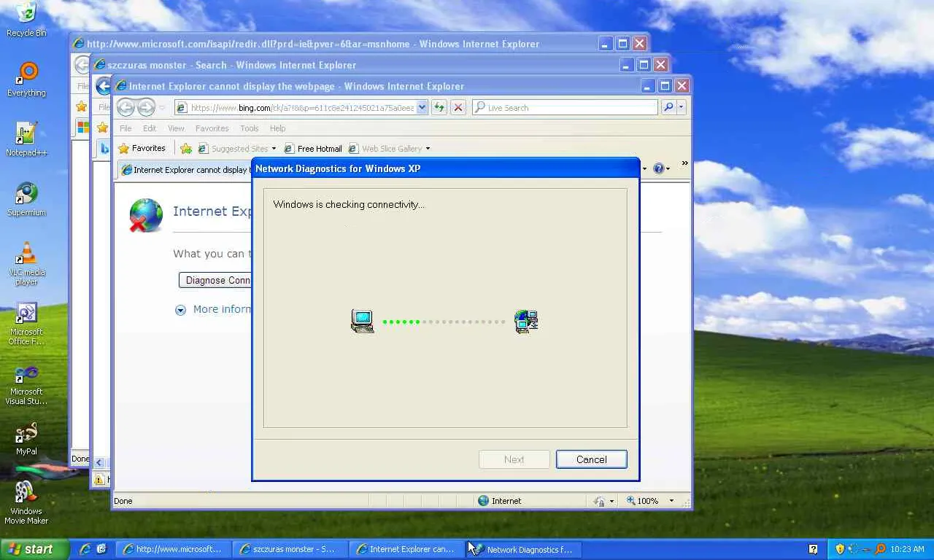Open the Tools menu
This screenshot has width=934, height=560.
pos(250,128)
